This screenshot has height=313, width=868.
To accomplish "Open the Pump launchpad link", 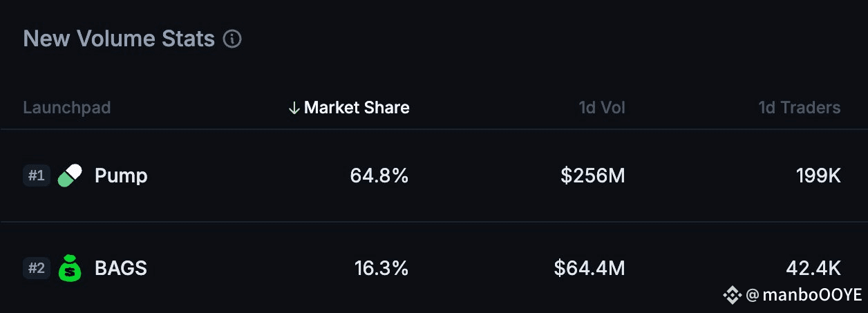I will (121, 176).
